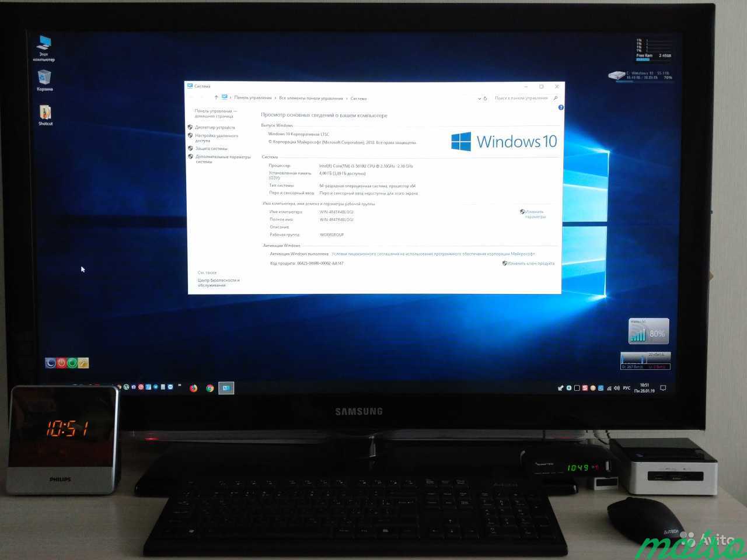747x560 pixels.
Task: Expand the address bar history dropdown
Action: (x=479, y=99)
